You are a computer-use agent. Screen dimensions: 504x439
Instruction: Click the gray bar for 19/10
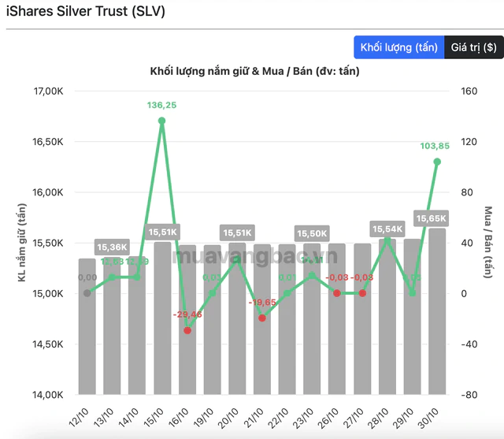[212, 320]
